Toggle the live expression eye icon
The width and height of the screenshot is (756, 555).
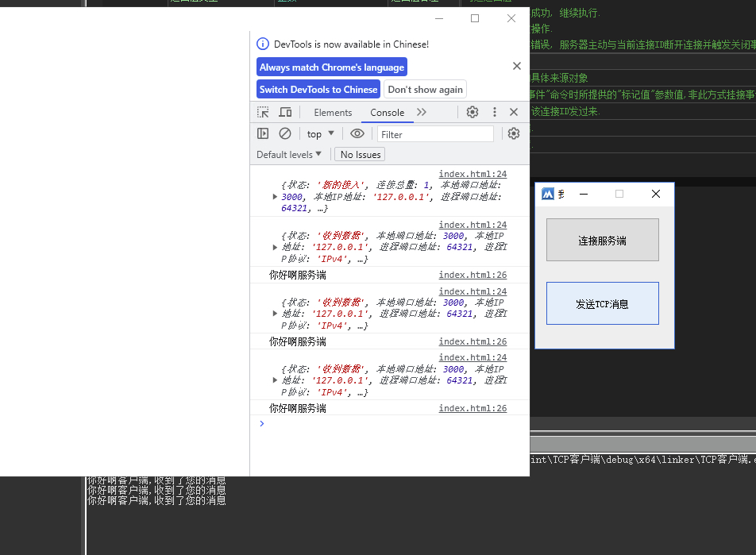pyautogui.click(x=357, y=133)
